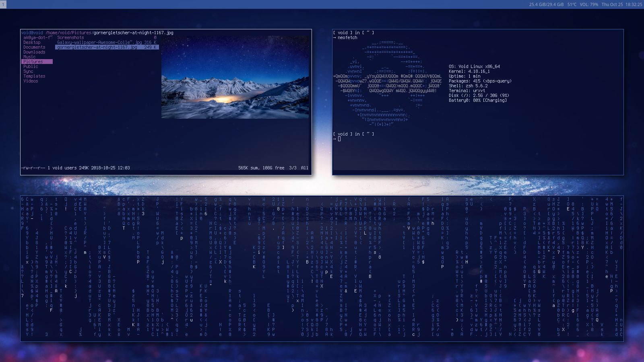Open the Documents folder in ranger
The width and height of the screenshot is (644, 362).
34,47
